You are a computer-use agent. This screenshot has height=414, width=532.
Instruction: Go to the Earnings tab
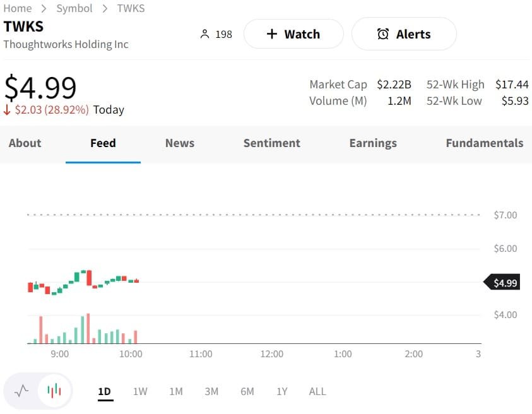point(373,143)
